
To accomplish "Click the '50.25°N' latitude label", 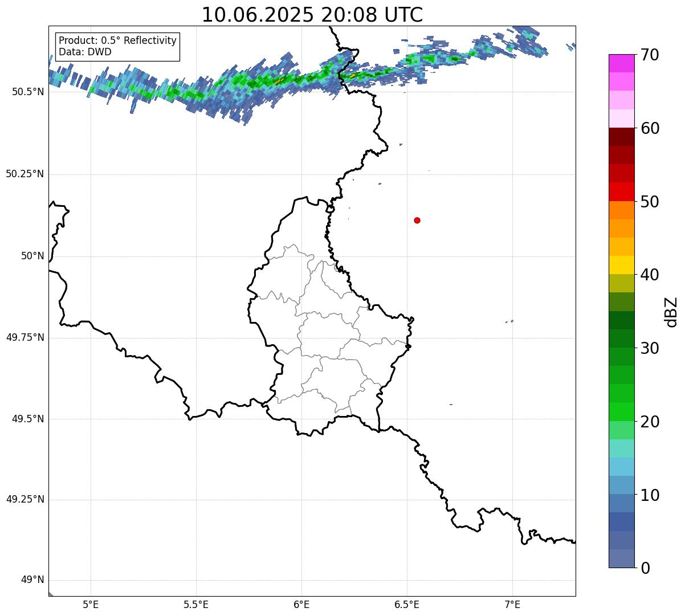I will 25,174.
